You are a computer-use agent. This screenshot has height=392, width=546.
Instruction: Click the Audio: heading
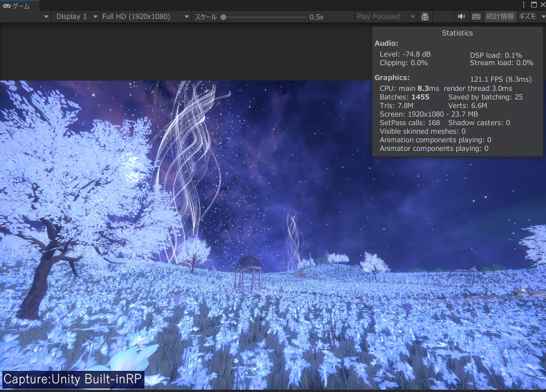[x=386, y=43]
